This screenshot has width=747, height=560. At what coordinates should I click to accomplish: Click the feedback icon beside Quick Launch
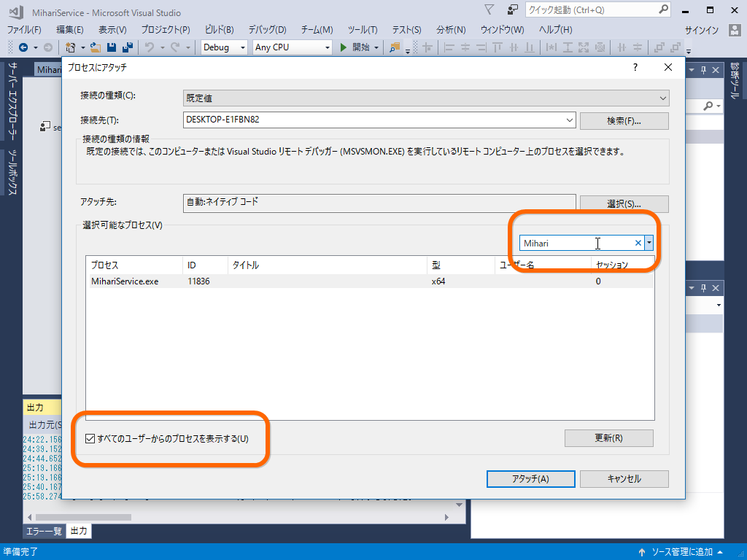(513, 9)
